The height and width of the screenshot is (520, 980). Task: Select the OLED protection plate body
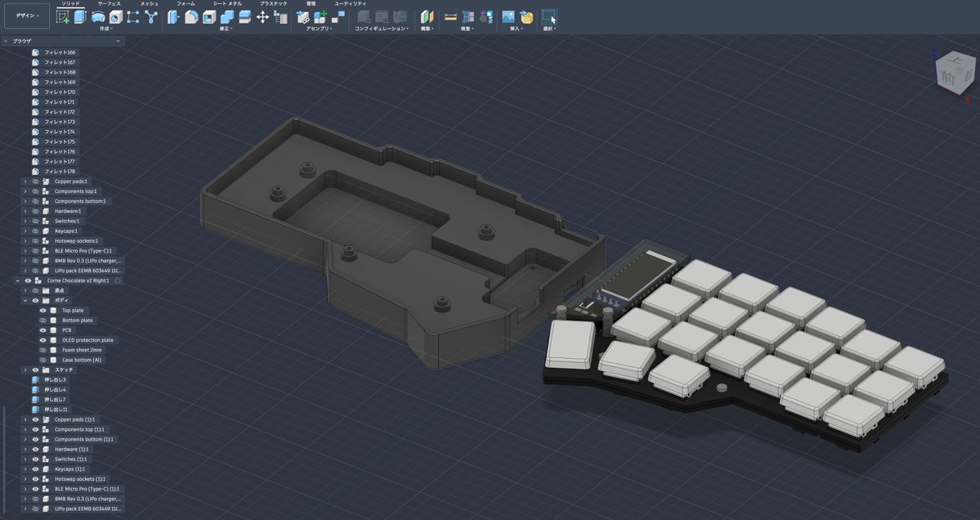(x=87, y=340)
